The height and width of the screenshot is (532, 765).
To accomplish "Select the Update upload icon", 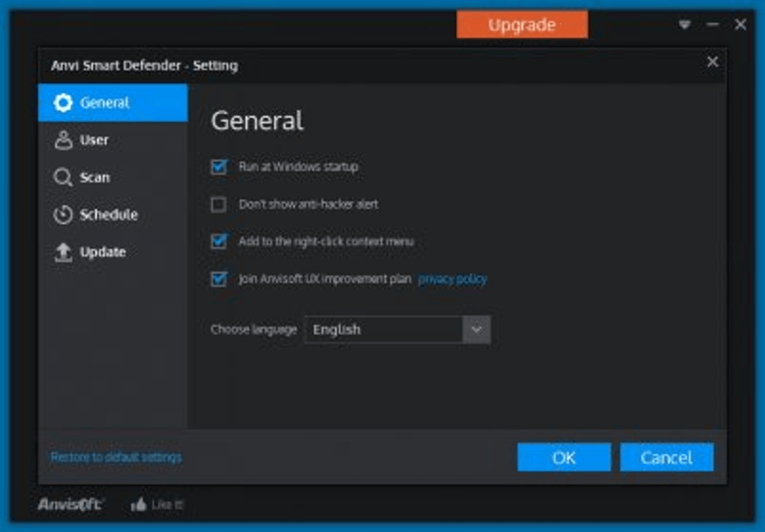I will coord(64,253).
